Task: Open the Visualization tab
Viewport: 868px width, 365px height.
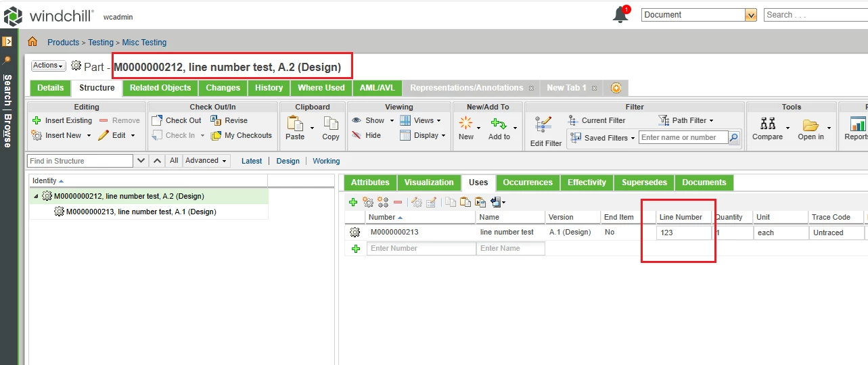Action: pos(429,182)
